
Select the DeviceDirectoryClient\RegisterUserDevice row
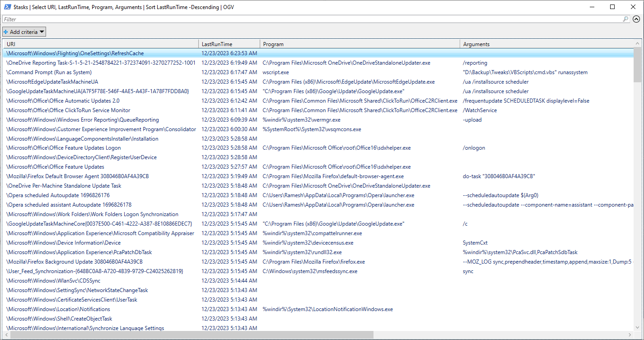318,157
